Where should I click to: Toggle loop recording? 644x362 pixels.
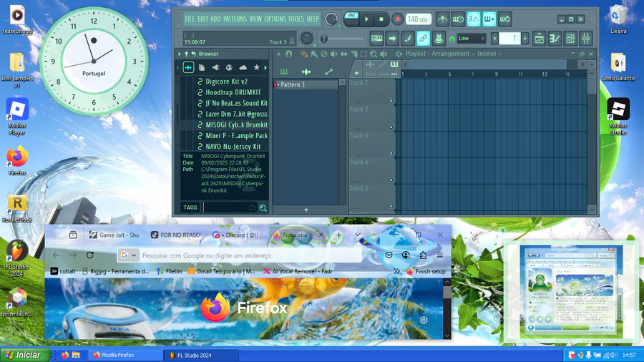tap(504, 19)
